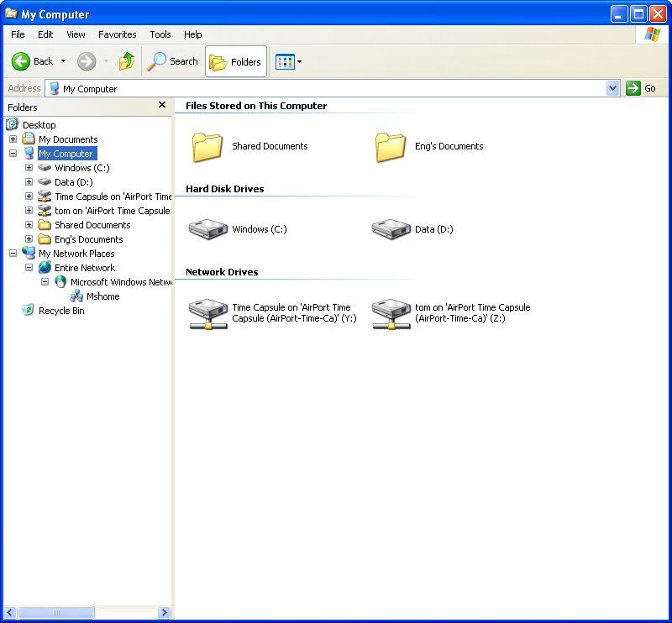Expand Windows (C:) in the folder tree
672x623 pixels.
pos(28,167)
